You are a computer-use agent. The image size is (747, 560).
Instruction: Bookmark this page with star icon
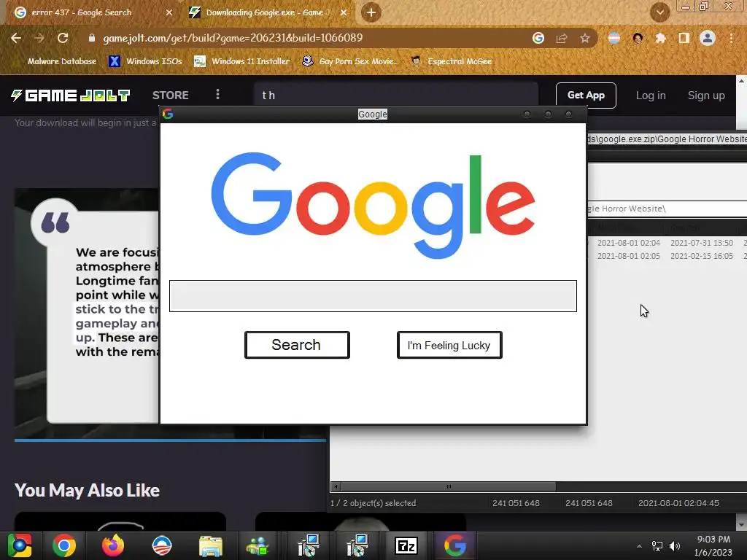tap(585, 38)
